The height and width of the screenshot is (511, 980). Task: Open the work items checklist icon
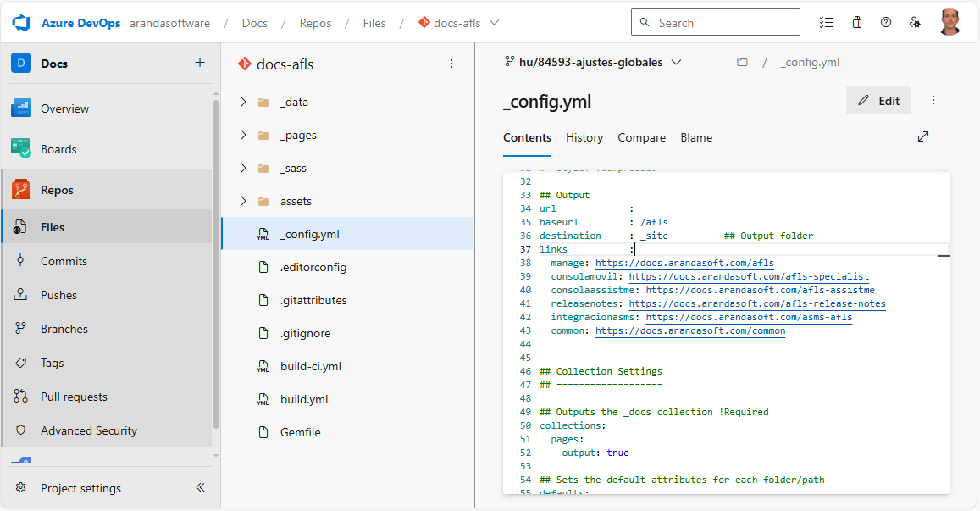click(827, 23)
